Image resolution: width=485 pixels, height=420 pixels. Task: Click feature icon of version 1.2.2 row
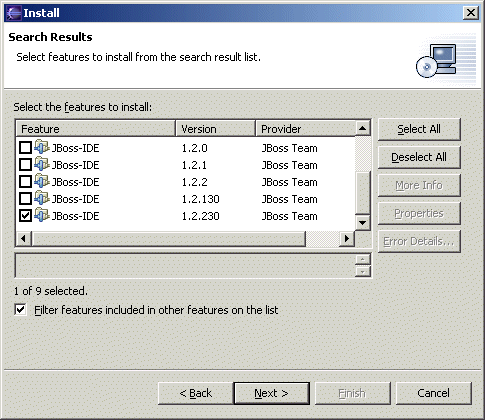click(x=42, y=181)
